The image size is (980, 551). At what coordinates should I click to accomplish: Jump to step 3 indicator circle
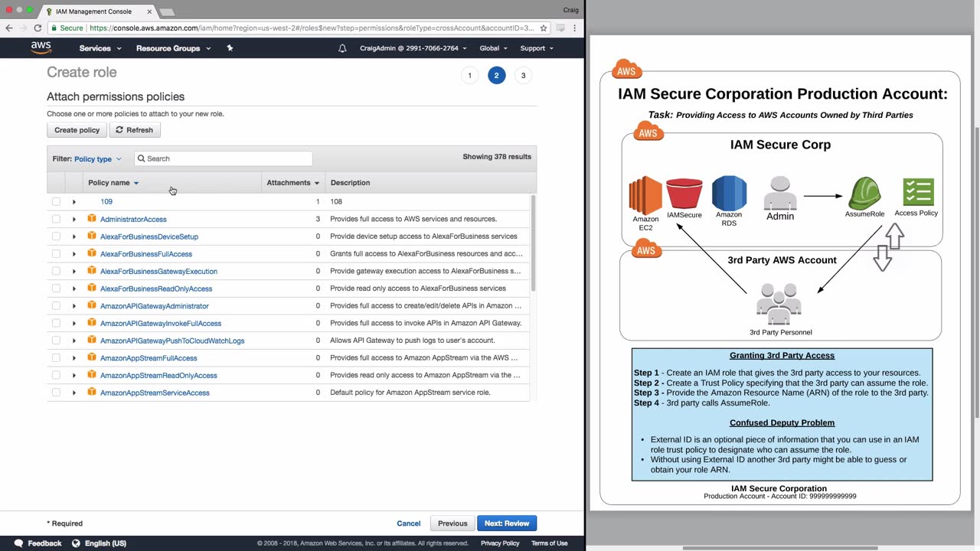(x=524, y=75)
